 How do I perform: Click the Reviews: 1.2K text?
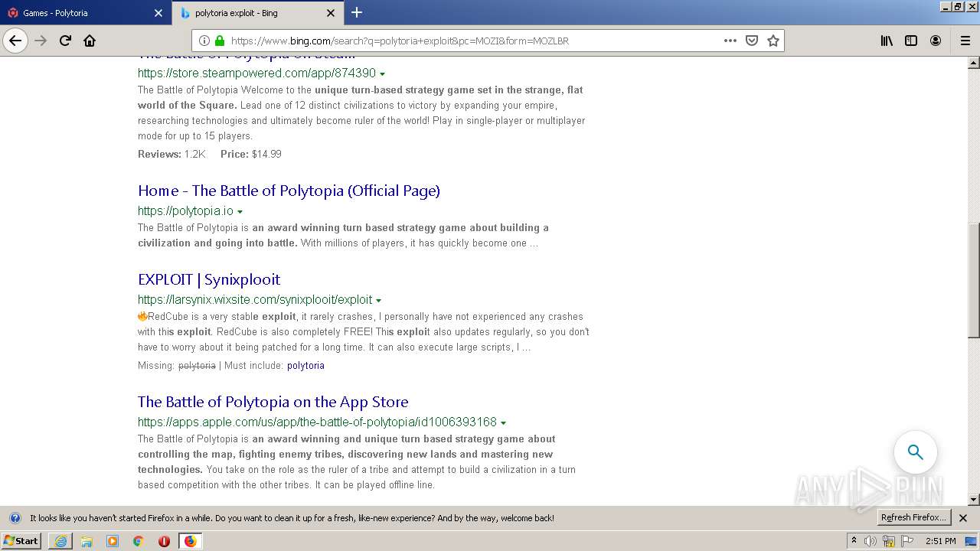[x=171, y=154]
